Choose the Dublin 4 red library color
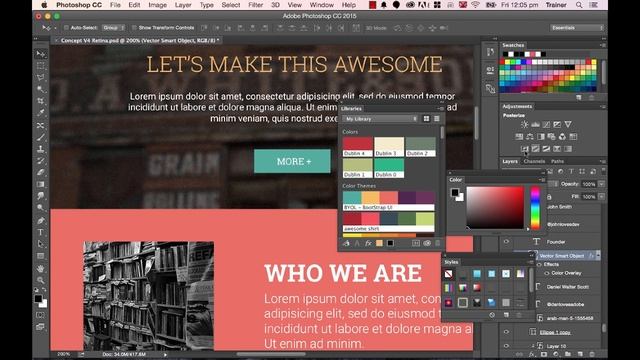Viewport: 640px width, 360px height. [x=358, y=147]
